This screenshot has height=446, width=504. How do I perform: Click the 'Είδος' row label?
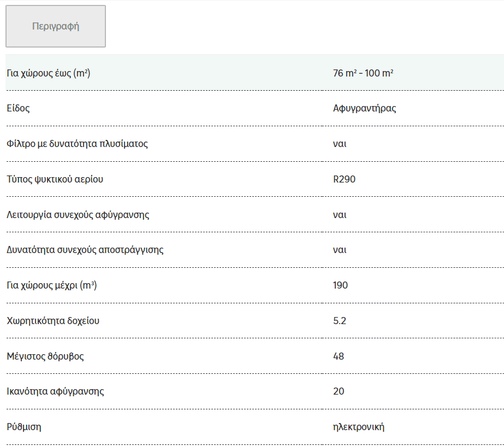coord(19,108)
